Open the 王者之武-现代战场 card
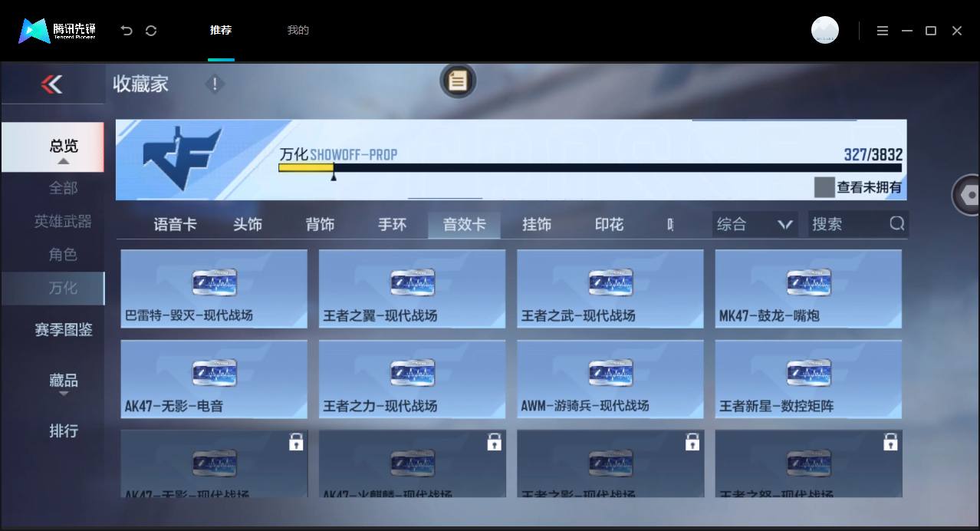 610,289
